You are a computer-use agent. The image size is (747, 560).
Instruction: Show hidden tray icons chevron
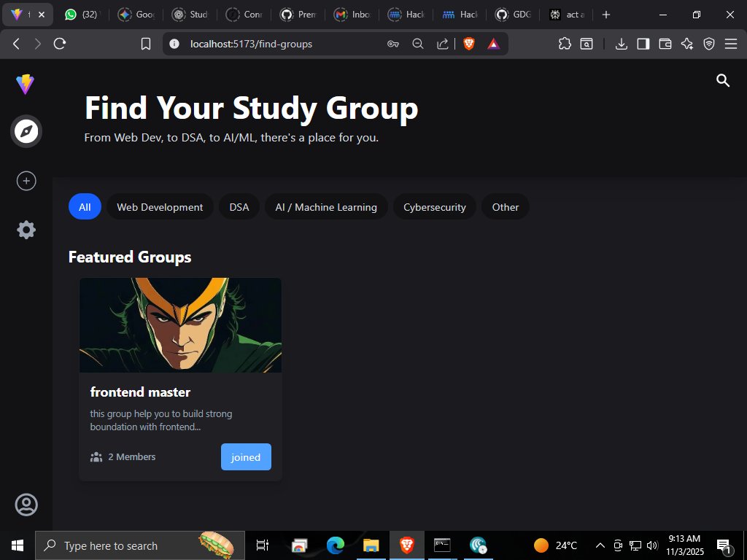(x=600, y=545)
